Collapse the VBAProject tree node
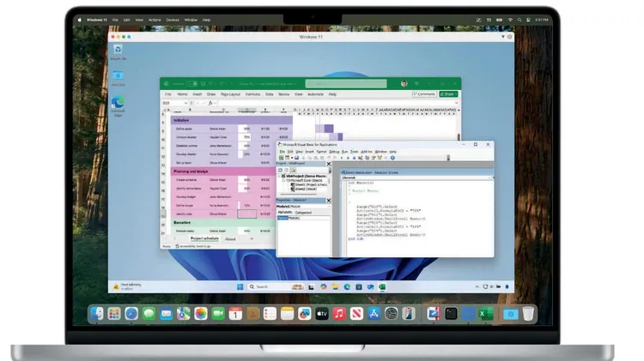Image resolution: width=644 pixels, height=361 pixels. [280, 175]
